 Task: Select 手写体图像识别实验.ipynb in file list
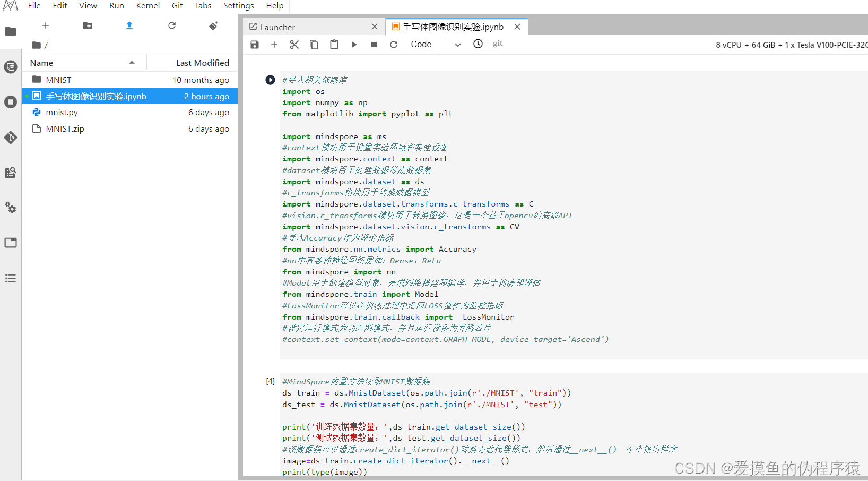click(x=130, y=96)
